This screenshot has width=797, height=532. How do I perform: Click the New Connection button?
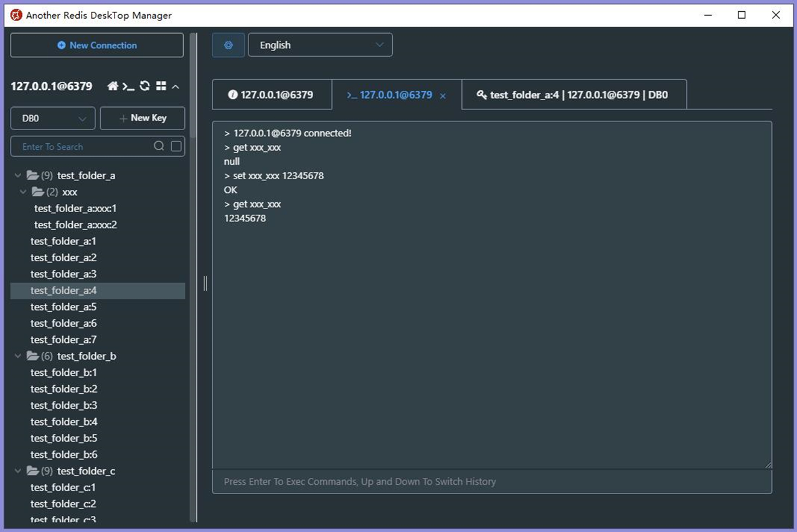tap(97, 45)
